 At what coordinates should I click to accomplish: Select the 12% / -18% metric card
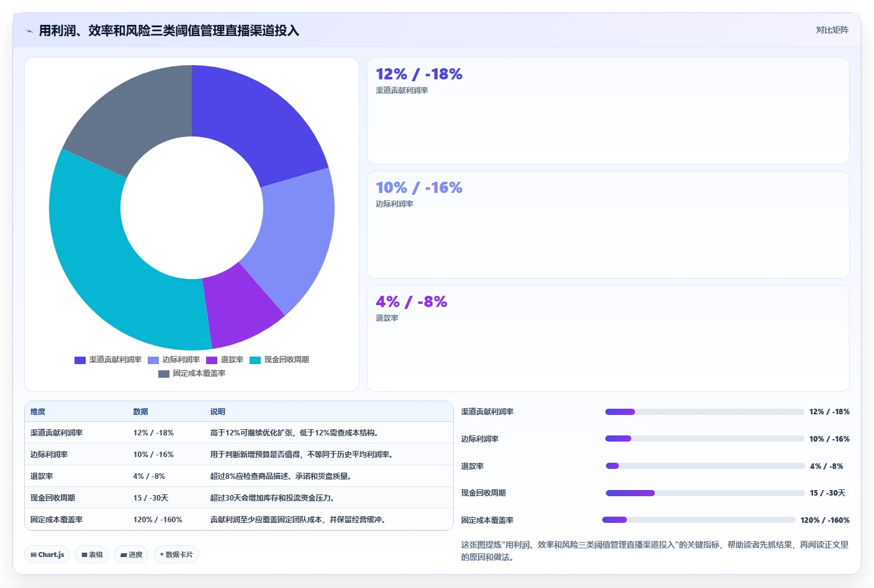(608, 111)
